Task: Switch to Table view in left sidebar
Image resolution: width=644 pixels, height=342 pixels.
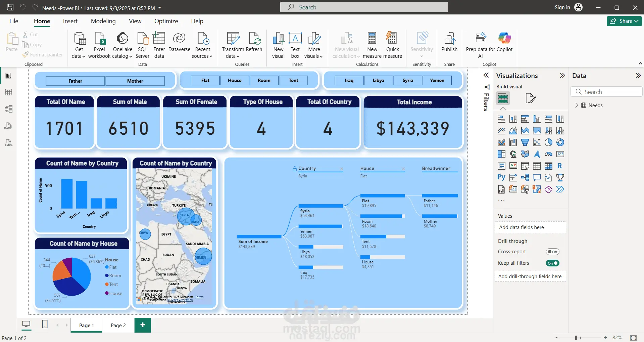Action: coord(9,92)
